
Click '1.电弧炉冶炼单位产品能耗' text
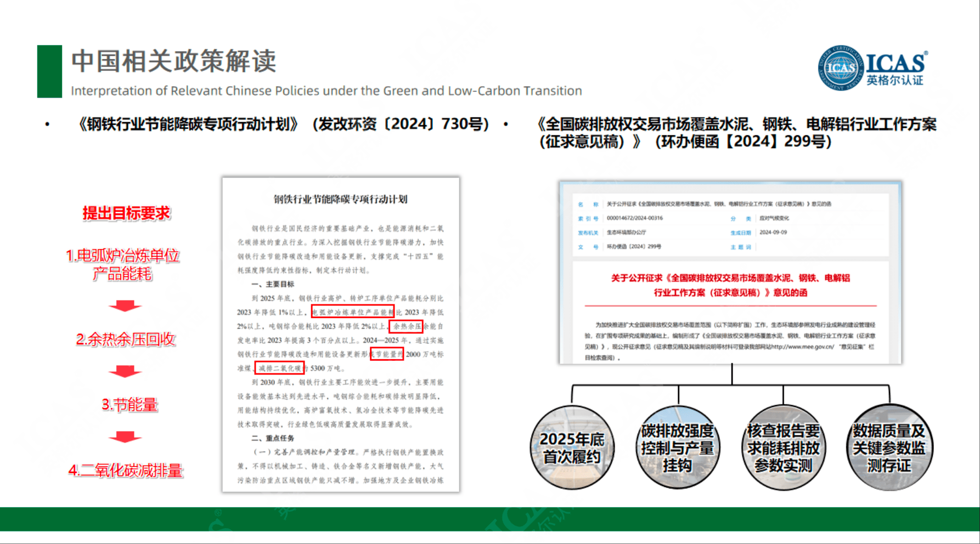[122, 264]
